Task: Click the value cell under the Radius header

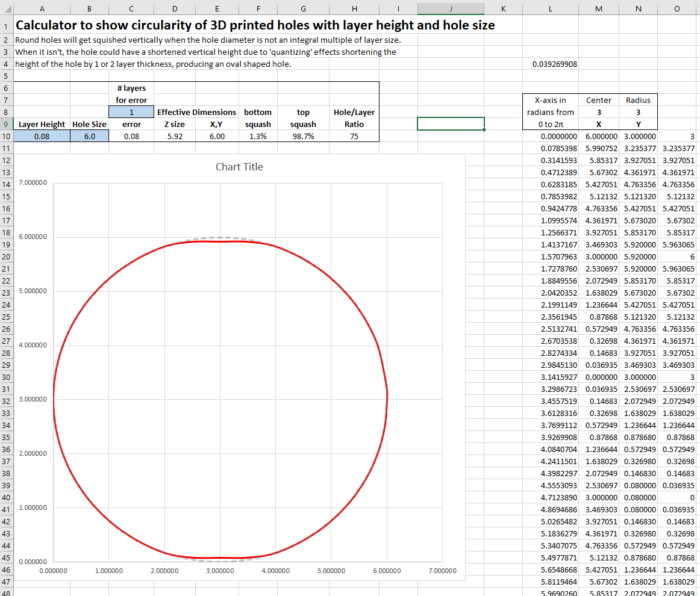Action: (638, 112)
